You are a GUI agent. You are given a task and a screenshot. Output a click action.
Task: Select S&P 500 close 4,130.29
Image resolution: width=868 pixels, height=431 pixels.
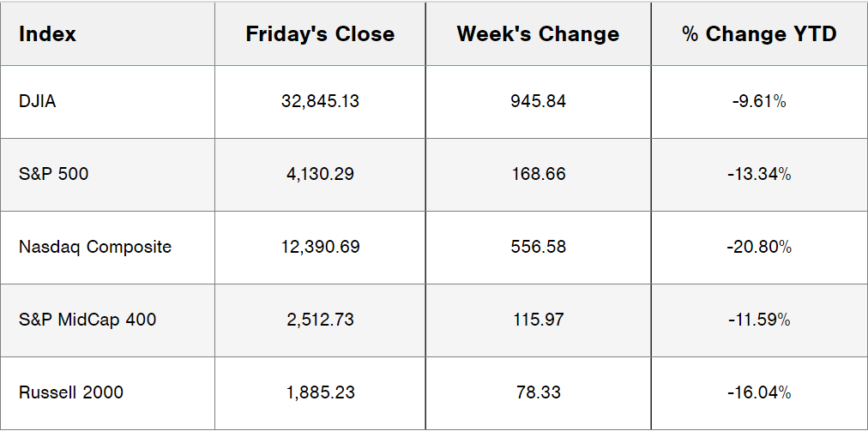pyautogui.click(x=320, y=174)
